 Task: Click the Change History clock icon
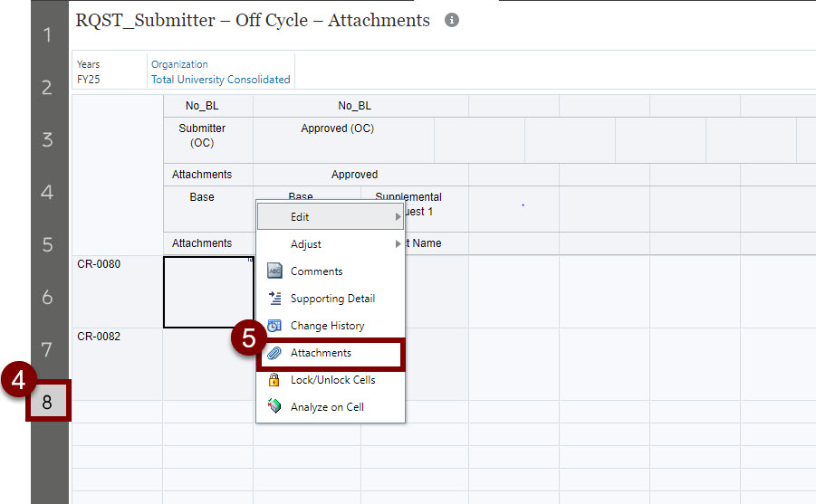[x=275, y=326]
